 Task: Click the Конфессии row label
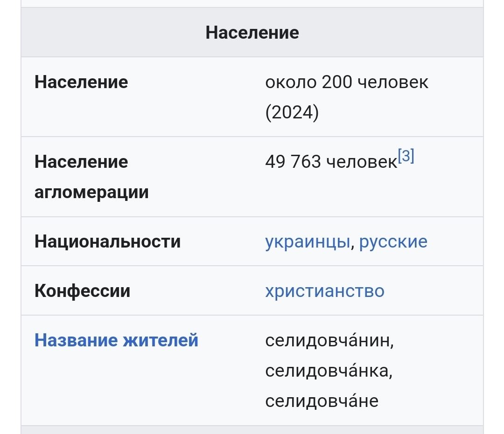point(82,291)
